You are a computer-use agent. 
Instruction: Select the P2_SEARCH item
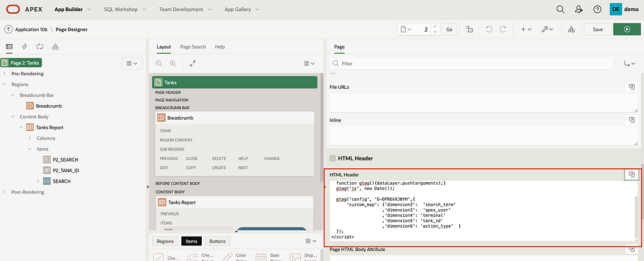tap(60, 160)
